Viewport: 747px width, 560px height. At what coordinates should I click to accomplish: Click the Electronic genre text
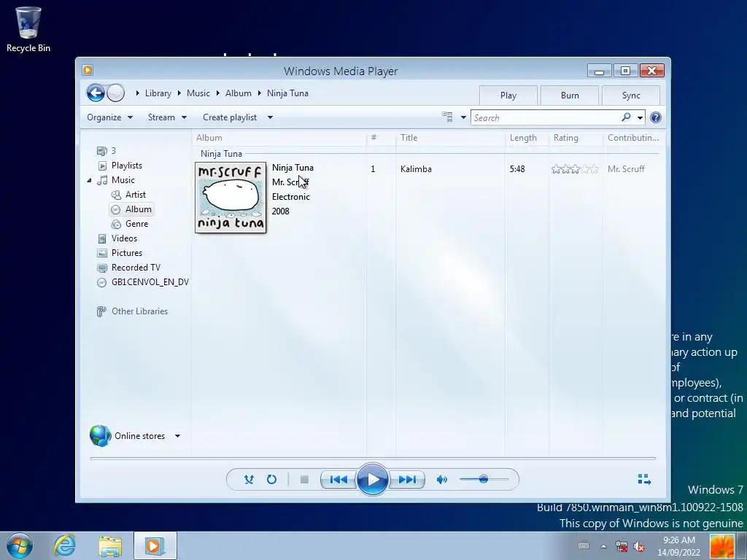(291, 197)
